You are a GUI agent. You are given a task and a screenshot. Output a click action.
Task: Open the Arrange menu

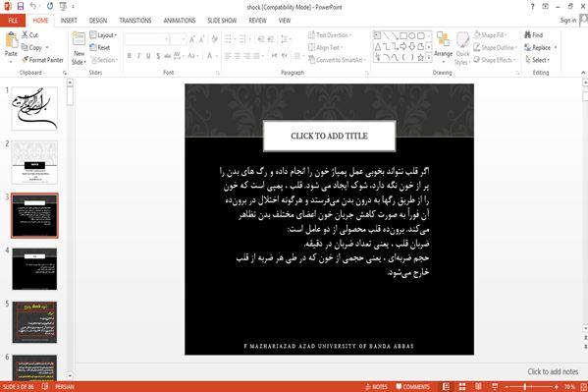tap(444, 48)
